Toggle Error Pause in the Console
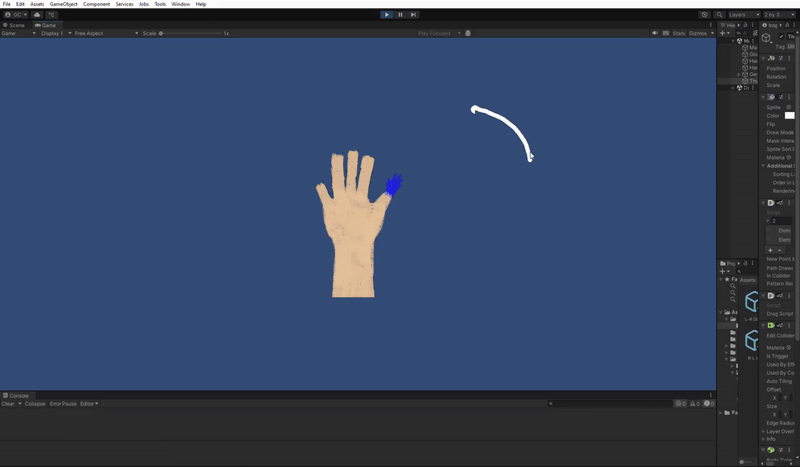Screen dimensions: 800x467 click(63, 404)
